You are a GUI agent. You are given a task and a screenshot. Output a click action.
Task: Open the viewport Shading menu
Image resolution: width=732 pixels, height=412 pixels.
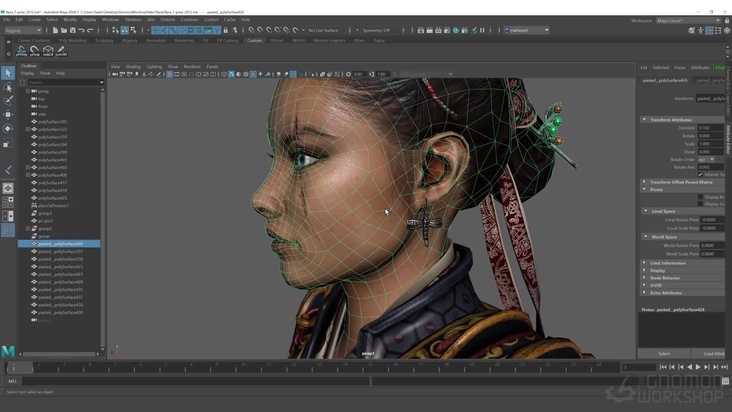pyautogui.click(x=133, y=67)
